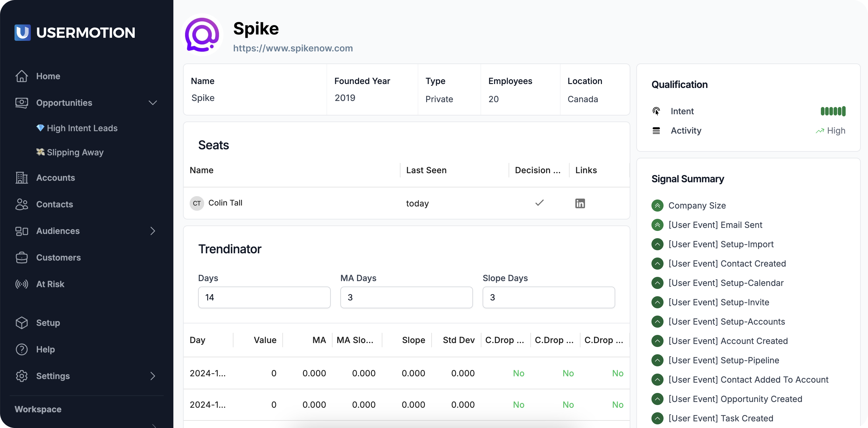Image resolution: width=868 pixels, height=428 pixels.
Task: Click the UserMotion logo icon
Action: (x=23, y=32)
